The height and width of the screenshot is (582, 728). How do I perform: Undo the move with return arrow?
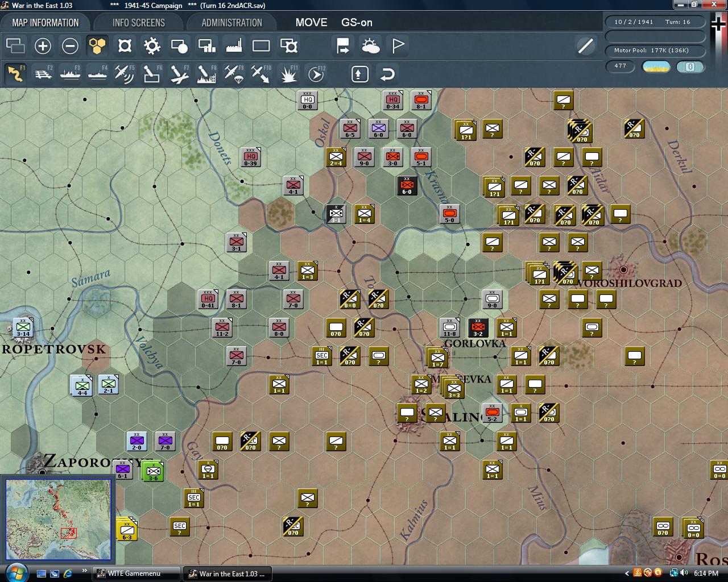click(x=387, y=74)
